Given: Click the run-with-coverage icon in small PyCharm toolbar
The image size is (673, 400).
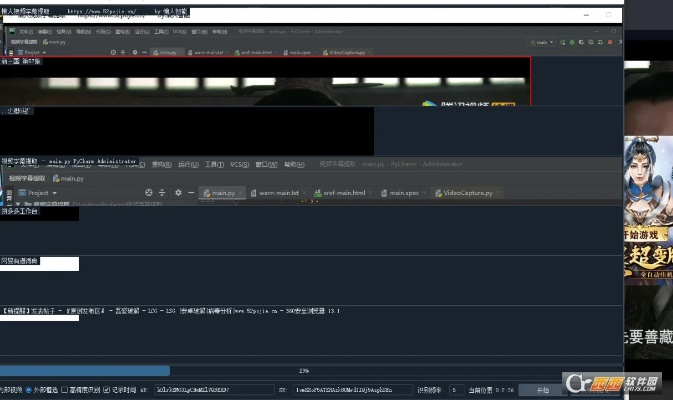Looking at the screenshot, I should click(x=581, y=42).
